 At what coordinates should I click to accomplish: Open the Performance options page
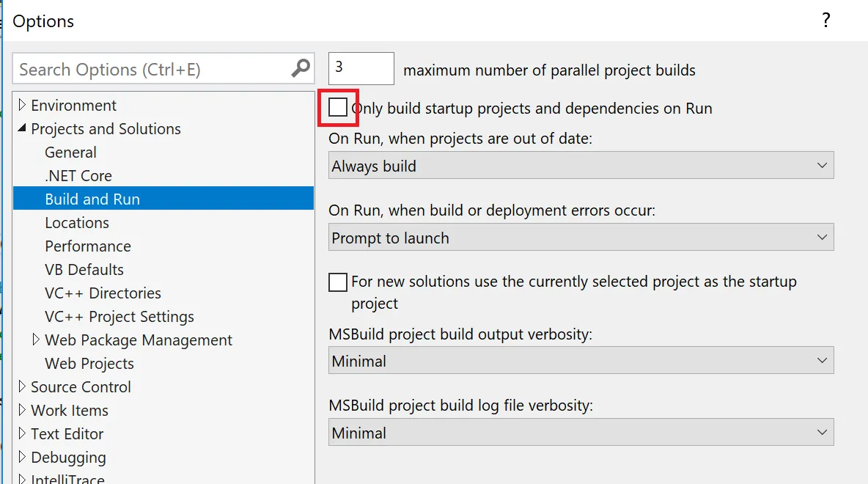pos(88,246)
